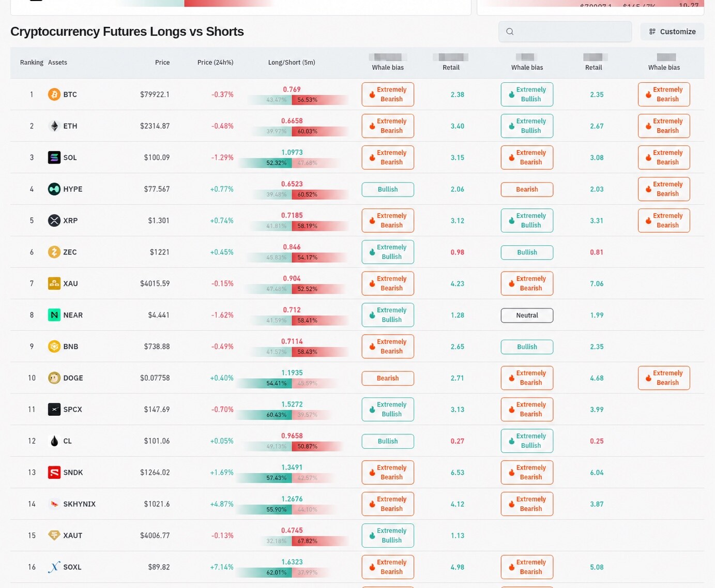The image size is (715, 588).
Task: Click DOGE long/short ratio 1.1935
Action: click(x=292, y=373)
